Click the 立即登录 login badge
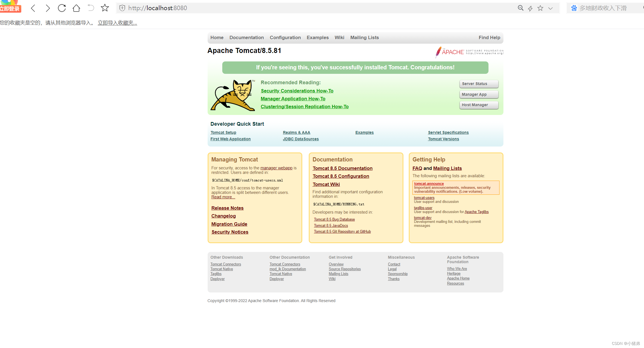Viewport: 644px width, 348px height. [10, 9]
